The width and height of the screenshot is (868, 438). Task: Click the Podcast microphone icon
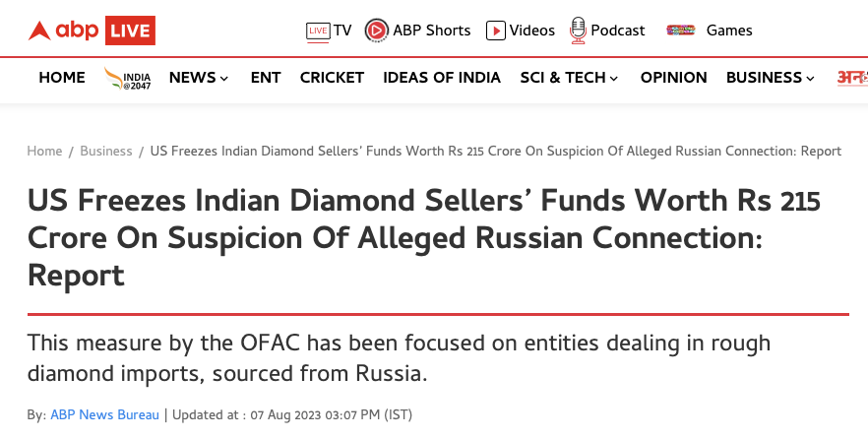pos(578,31)
